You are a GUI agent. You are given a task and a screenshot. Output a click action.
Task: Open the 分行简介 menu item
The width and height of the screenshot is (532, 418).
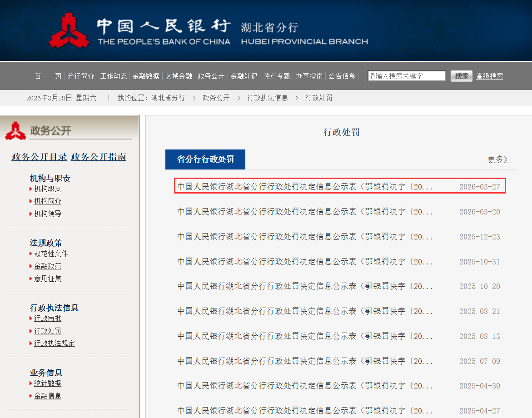click(81, 76)
